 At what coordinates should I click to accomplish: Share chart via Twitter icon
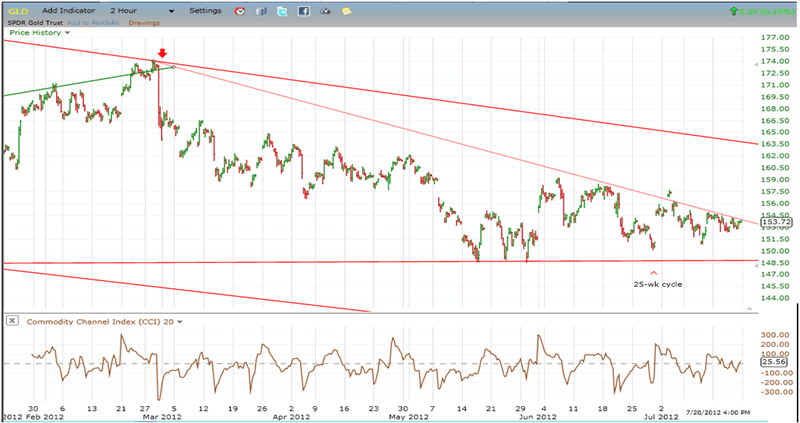click(x=283, y=11)
